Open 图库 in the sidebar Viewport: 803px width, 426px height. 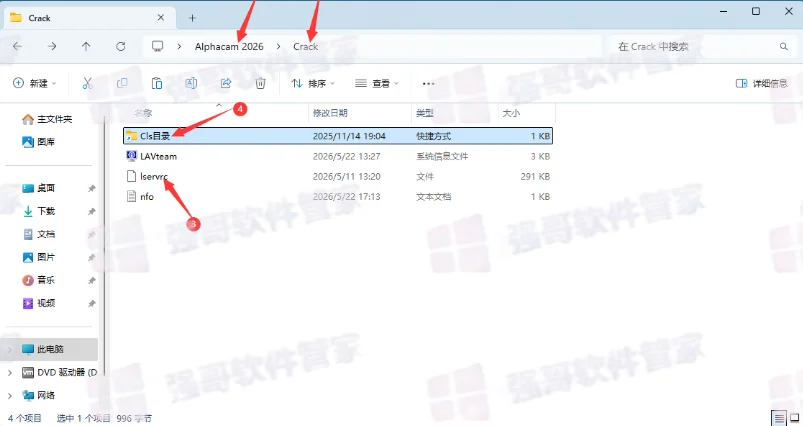click(x=38, y=142)
